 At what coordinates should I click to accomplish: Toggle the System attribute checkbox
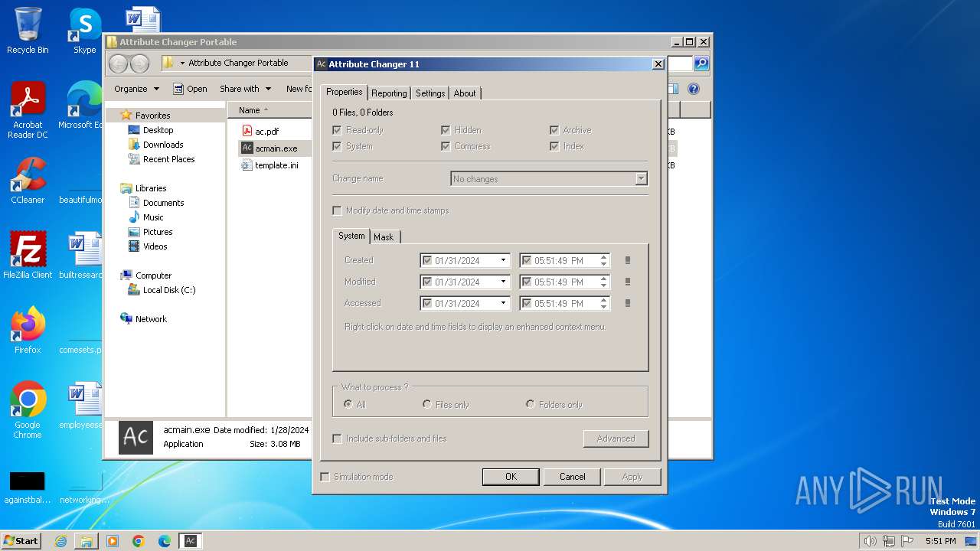point(337,146)
